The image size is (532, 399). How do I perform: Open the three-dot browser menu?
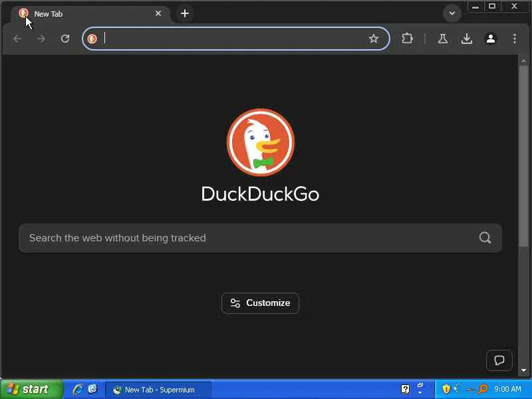point(515,39)
